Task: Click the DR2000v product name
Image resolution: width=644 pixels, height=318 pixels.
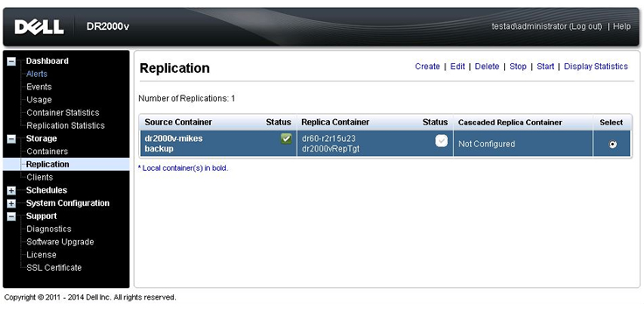Action: (x=108, y=27)
